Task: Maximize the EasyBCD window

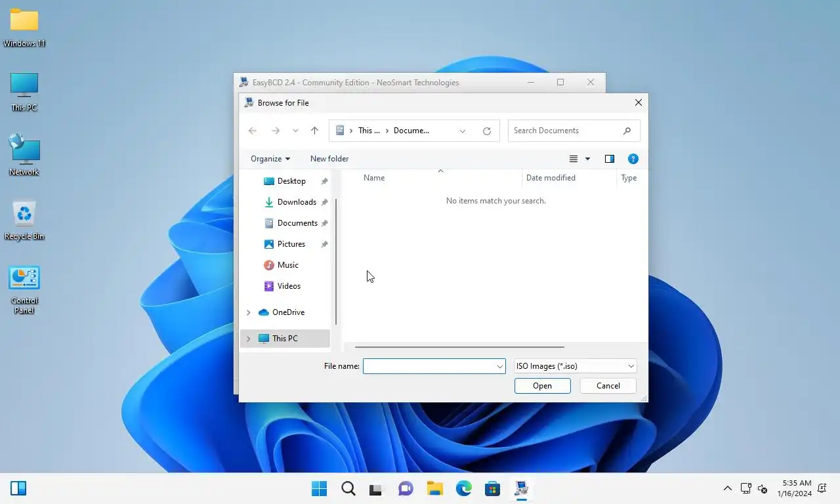Action: click(x=560, y=82)
